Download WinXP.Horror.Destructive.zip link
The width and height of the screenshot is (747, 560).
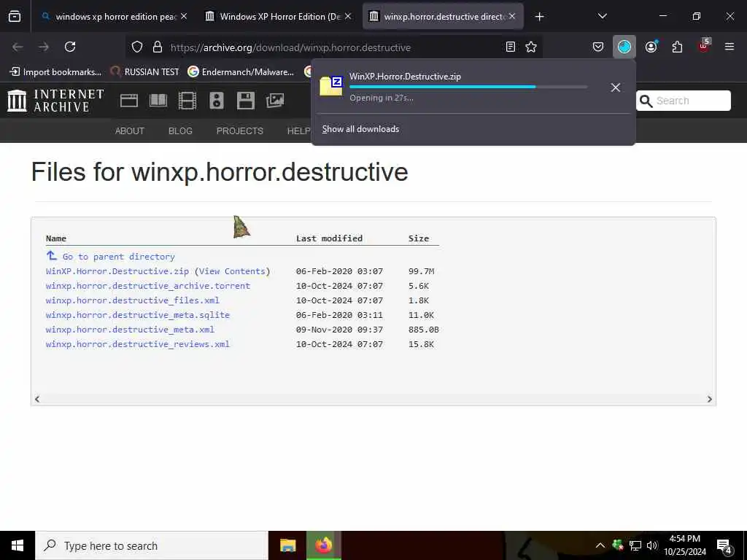pos(117,271)
